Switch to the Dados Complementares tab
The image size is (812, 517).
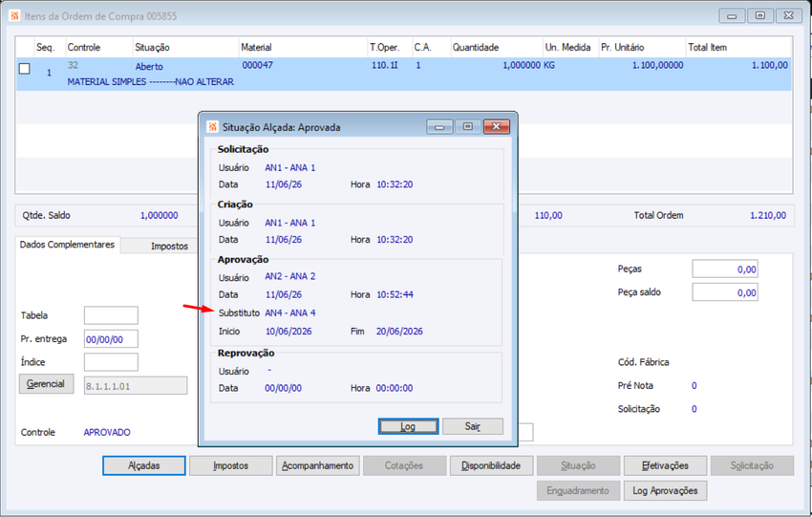point(67,245)
